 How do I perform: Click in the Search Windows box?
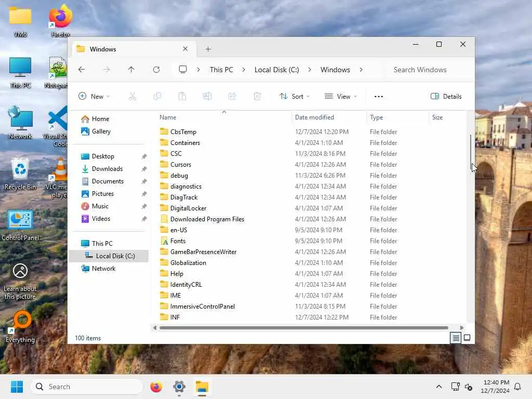coord(428,70)
